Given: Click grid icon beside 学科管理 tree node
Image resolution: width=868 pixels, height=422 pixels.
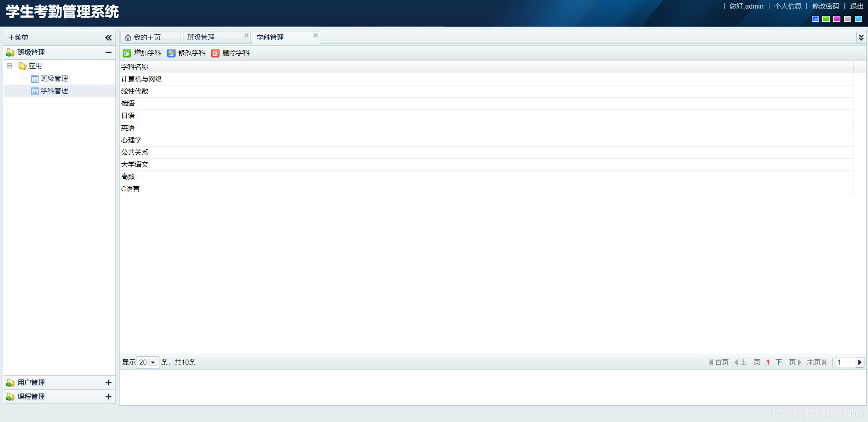Looking at the screenshot, I should 35,91.
